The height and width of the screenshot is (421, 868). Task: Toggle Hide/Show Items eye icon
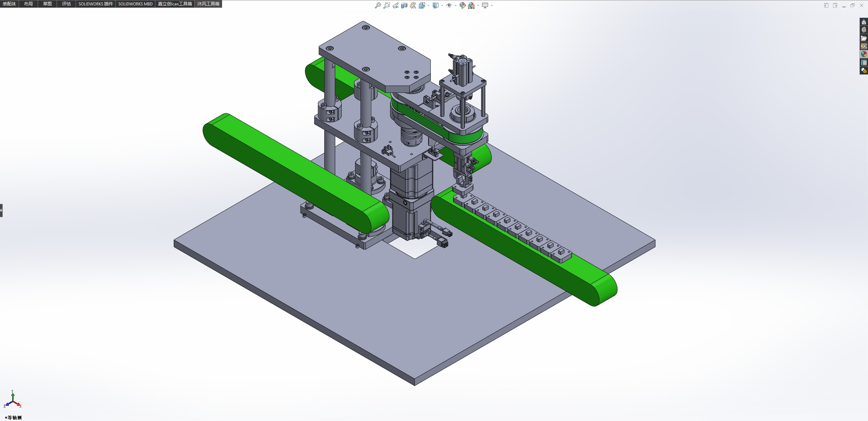(x=449, y=5)
